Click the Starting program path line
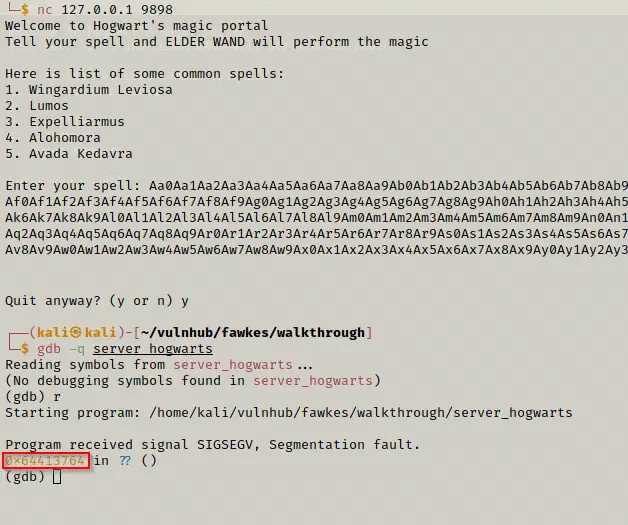This screenshot has height=525, width=628. pos(289,412)
